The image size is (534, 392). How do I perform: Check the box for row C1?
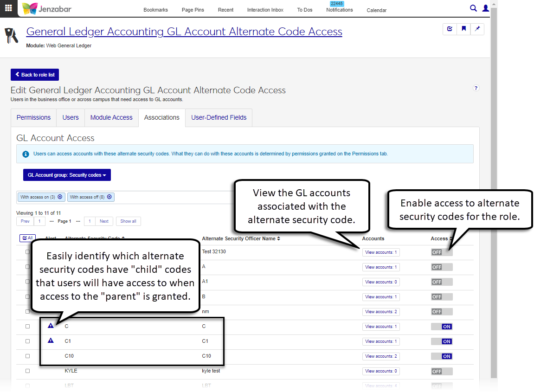[27, 341]
